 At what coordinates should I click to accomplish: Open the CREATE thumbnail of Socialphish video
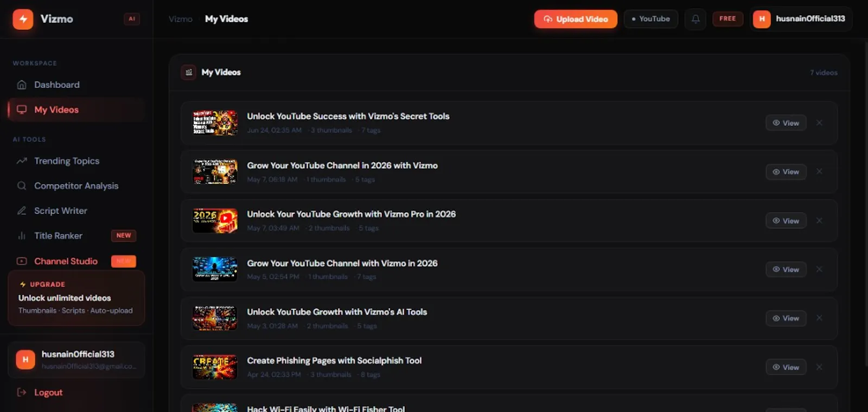tap(215, 367)
